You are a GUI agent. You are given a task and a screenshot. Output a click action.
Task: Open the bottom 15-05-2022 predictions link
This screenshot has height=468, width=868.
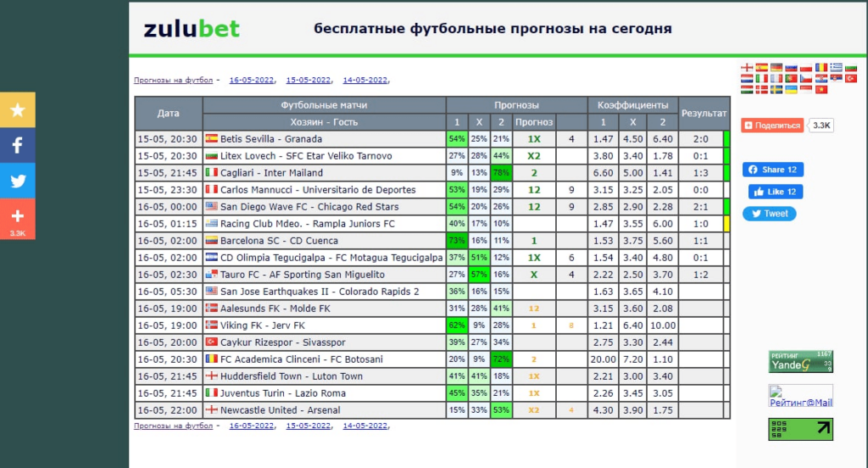tap(309, 426)
